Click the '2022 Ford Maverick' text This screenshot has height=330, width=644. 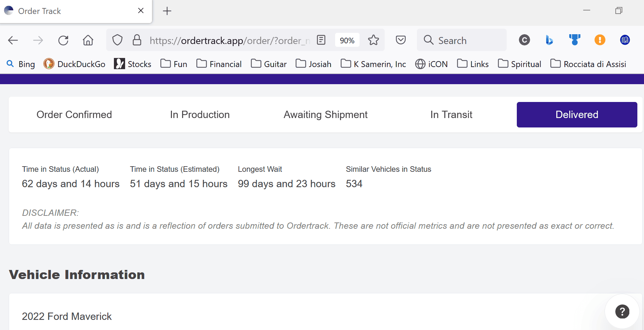coord(67,316)
